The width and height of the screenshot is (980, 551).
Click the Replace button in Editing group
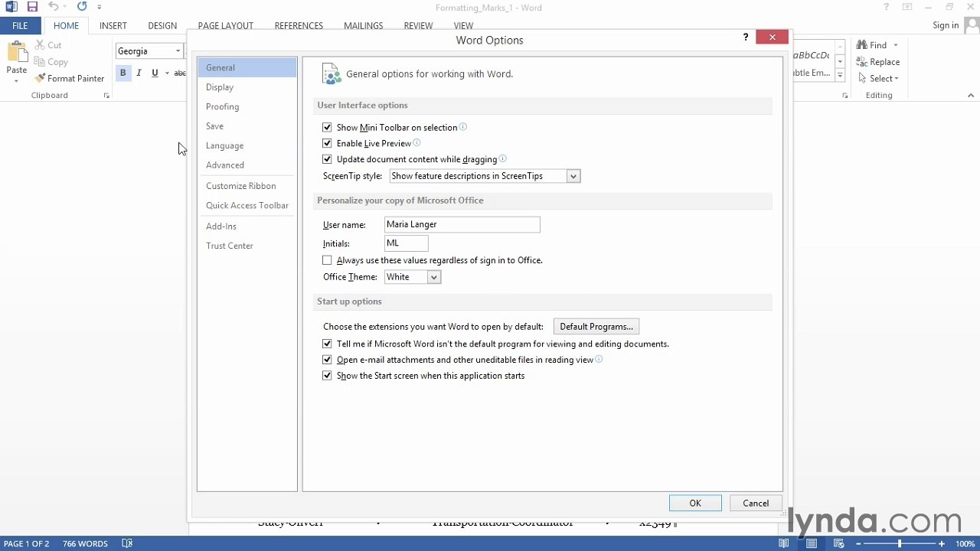tap(878, 62)
